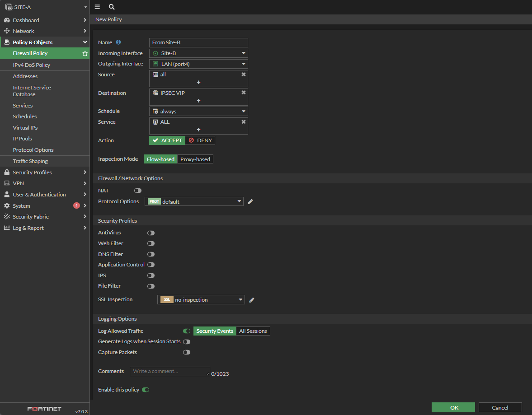This screenshot has height=415, width=532.
Task: Click OK to save policy
Action: (453, 407)
